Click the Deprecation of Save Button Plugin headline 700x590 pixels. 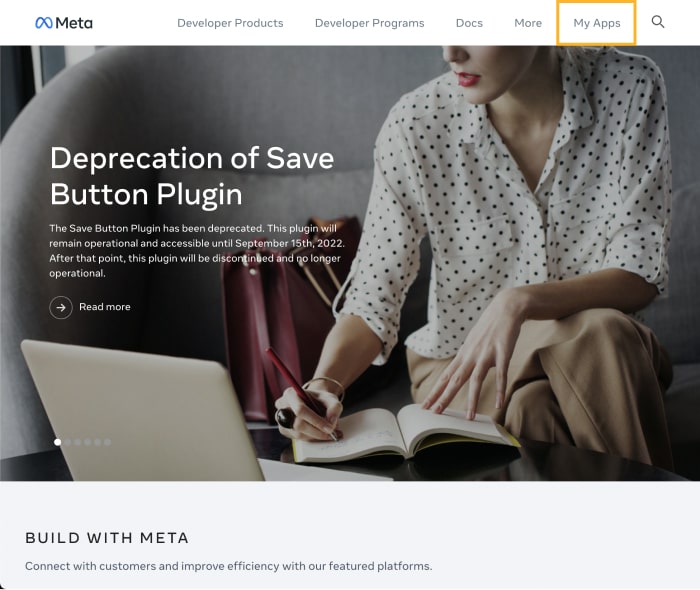pos(192,176)
